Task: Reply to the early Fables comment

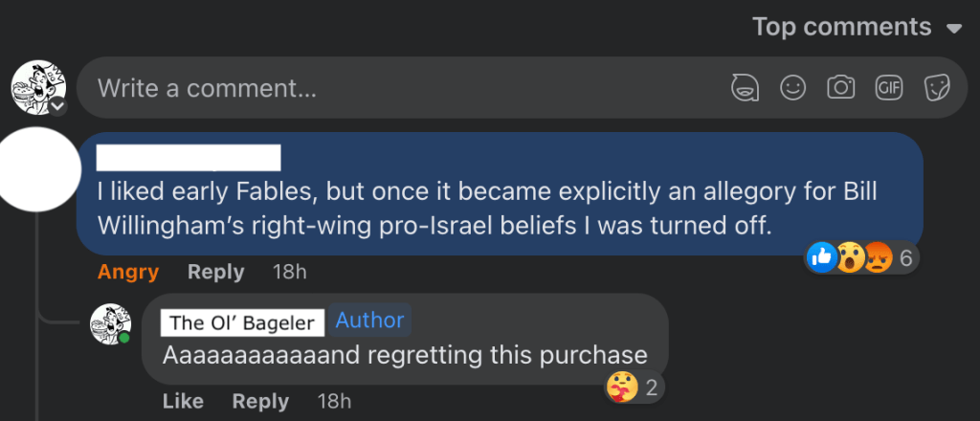Action: [215, 273]
